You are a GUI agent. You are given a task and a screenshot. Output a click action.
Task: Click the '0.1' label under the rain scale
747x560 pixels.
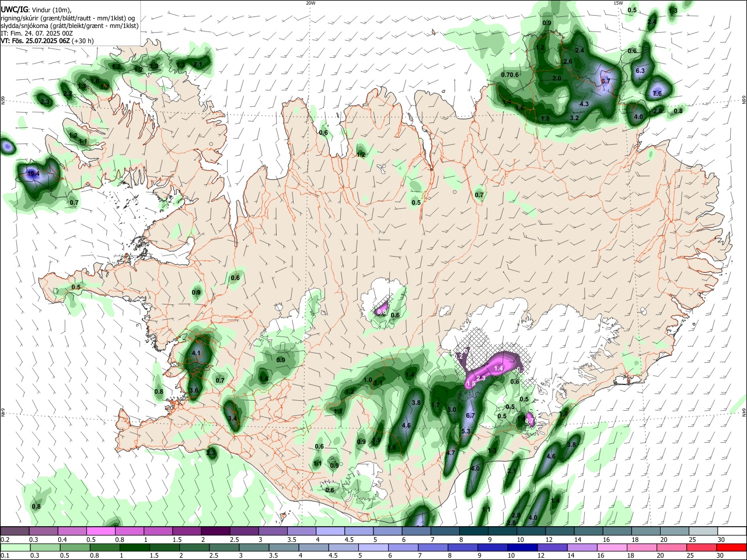(5, 556)
